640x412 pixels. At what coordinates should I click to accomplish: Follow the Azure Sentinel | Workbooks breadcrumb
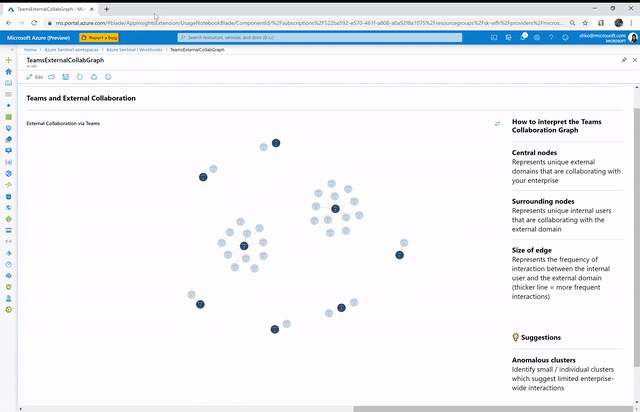pos(134,50)
